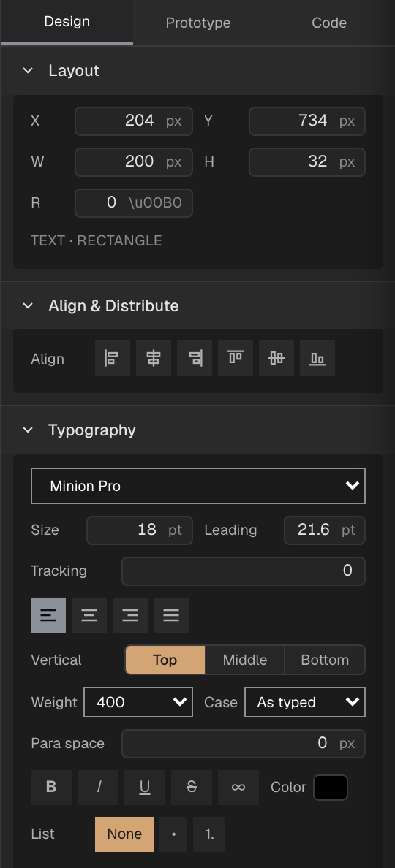Edit the X position field
The height and width of the screenshot is (868, 395).
(134, 121)
